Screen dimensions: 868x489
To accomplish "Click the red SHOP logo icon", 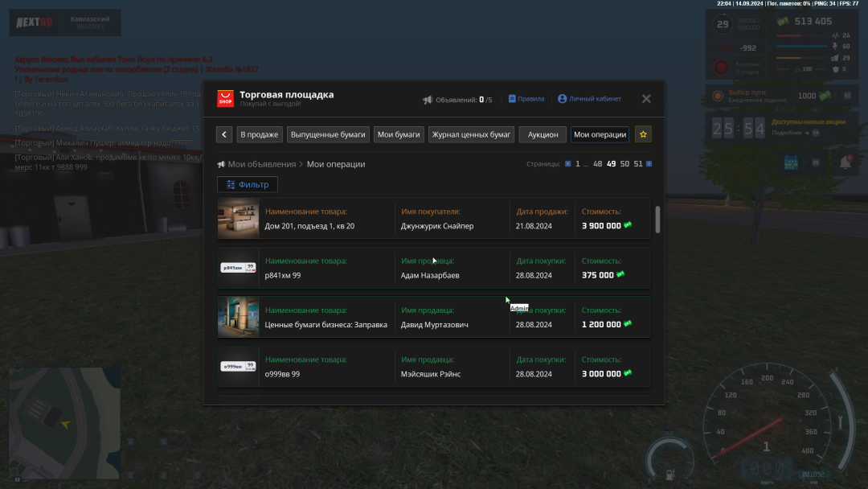I will pyautogui.click(x=225, y=99).
